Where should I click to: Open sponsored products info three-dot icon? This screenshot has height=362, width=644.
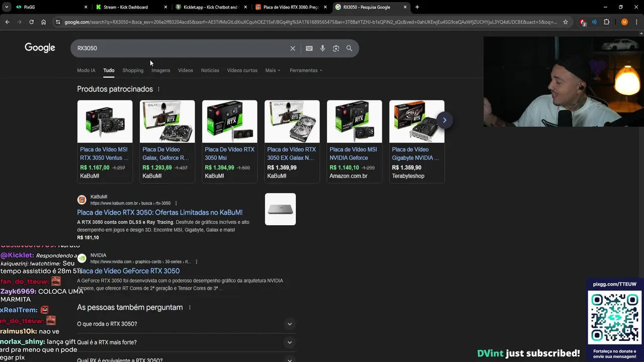(158, 89)
